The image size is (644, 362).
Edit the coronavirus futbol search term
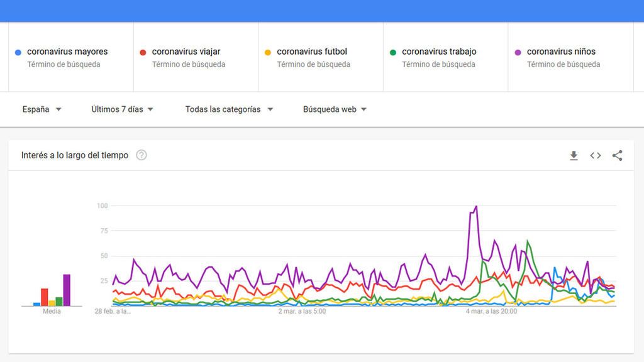click(x=312, y=52)
